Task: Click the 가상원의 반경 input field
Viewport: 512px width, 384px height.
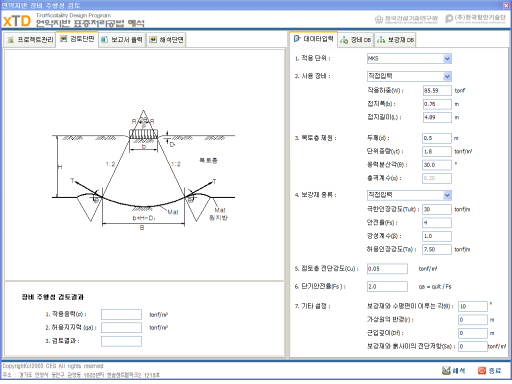Action: [473, 320]
